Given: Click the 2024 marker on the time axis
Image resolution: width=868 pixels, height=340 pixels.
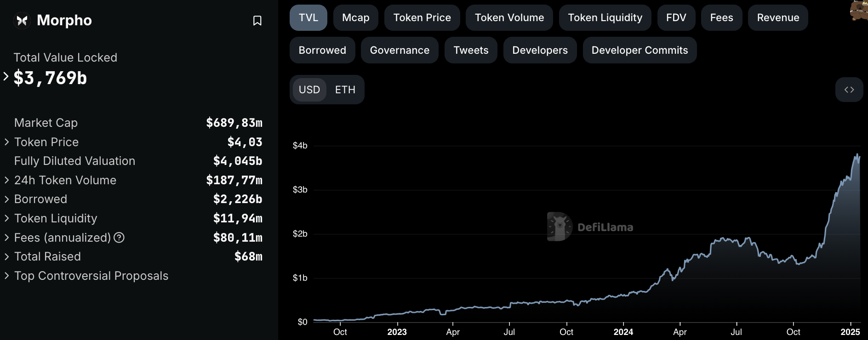Looking at the screenshot, I should [623, 332].
